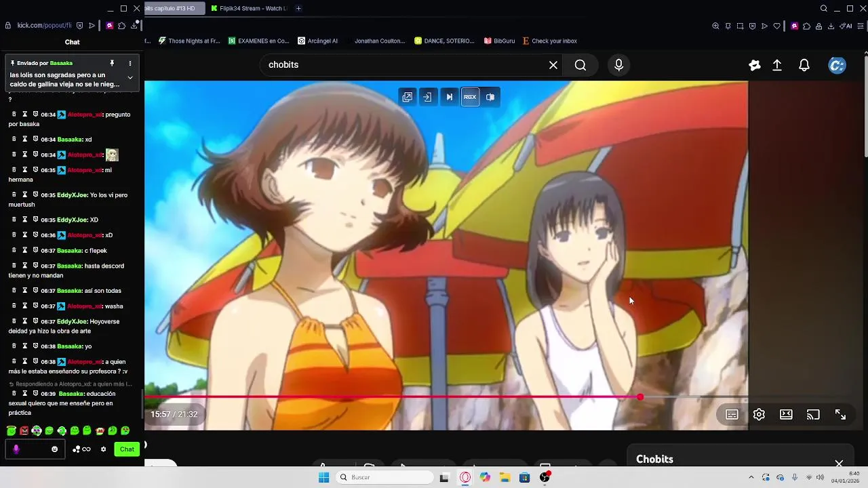This screenshot has width=868, height=488.
Task: Click the buffered part of the progress bar
Action: (x=671, y=397)
